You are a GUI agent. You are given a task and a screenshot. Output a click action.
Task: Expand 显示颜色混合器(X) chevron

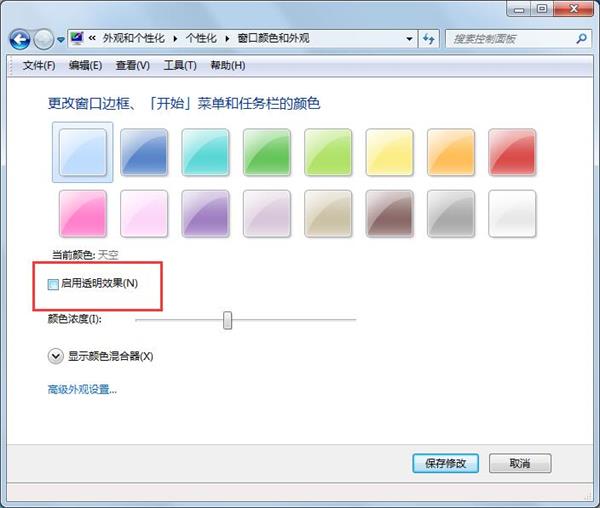55,356
